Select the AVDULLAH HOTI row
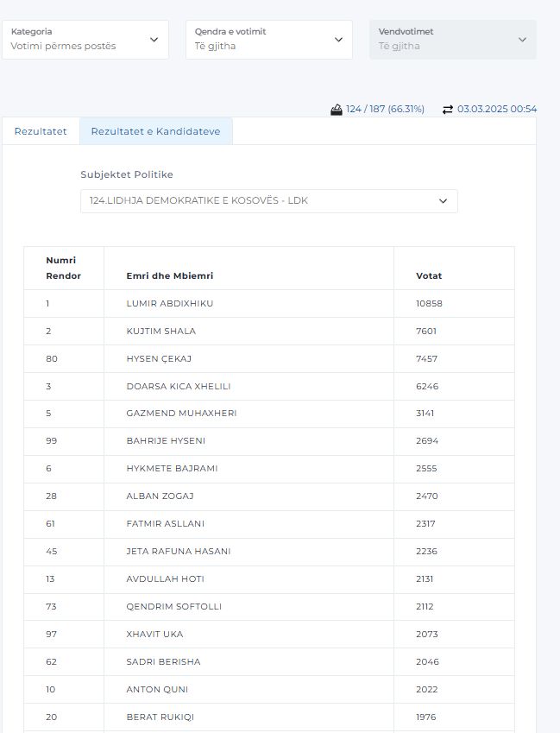The width and height of the screenshot is (560, 733). (x=165, y=579)
